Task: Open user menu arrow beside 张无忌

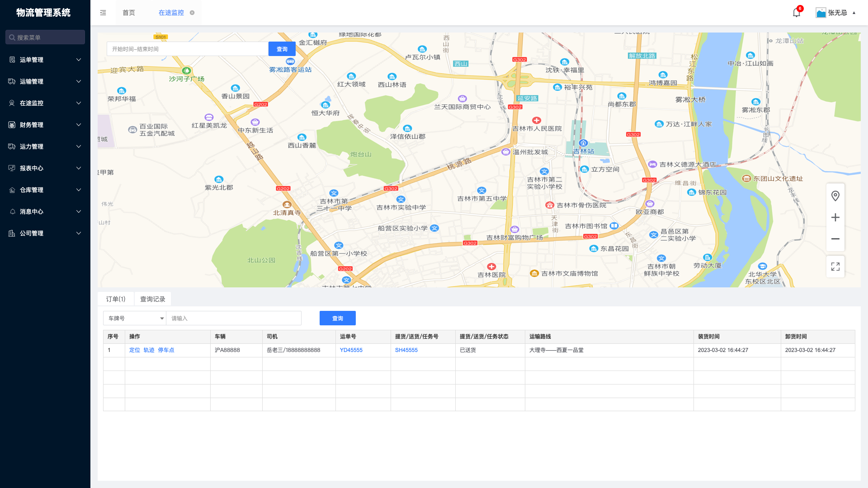Action: tap(854, 13)
